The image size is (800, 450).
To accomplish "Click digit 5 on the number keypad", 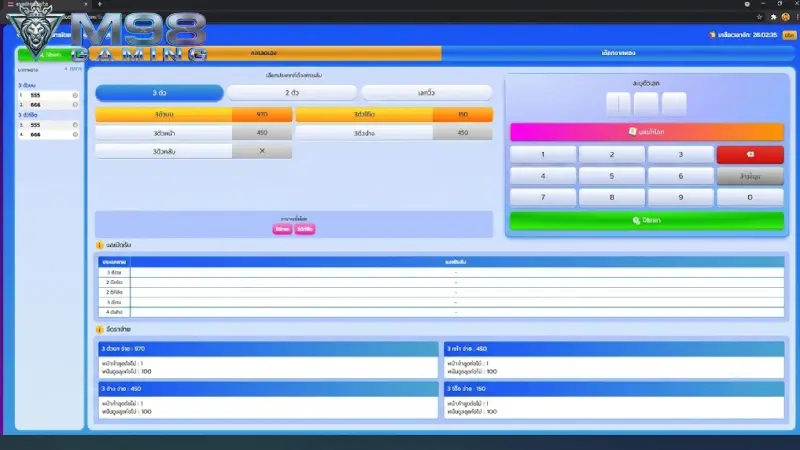I will (x=612, y=176).
